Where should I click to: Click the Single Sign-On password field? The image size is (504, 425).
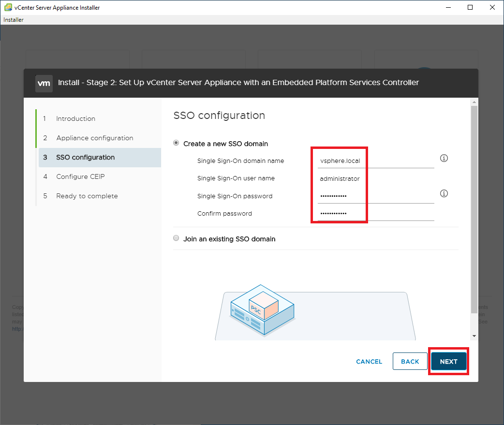375,196
